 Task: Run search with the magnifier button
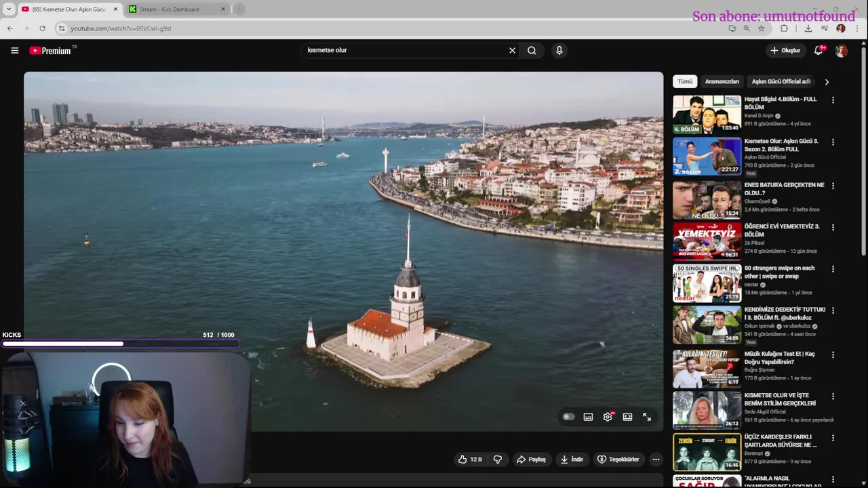tap(532, 50)
